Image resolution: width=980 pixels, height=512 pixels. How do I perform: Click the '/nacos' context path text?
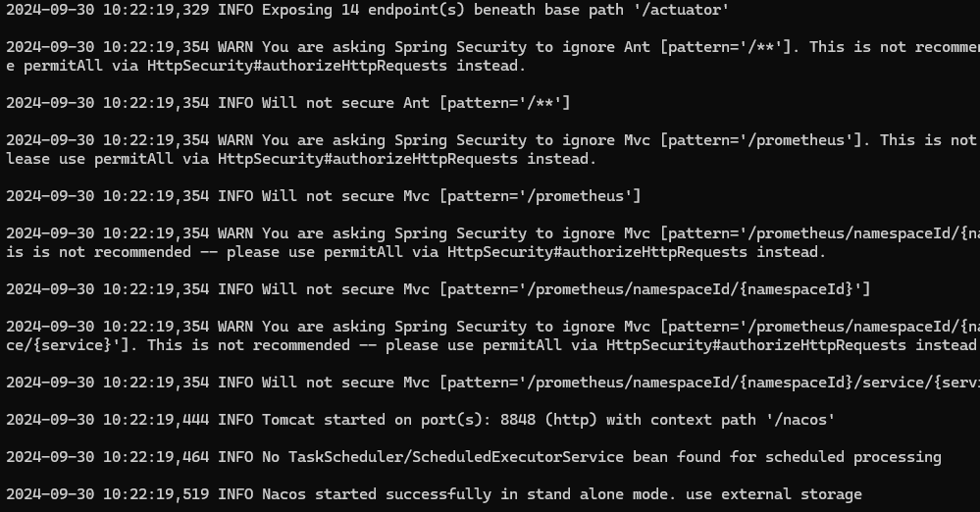[x=800, y=420]
